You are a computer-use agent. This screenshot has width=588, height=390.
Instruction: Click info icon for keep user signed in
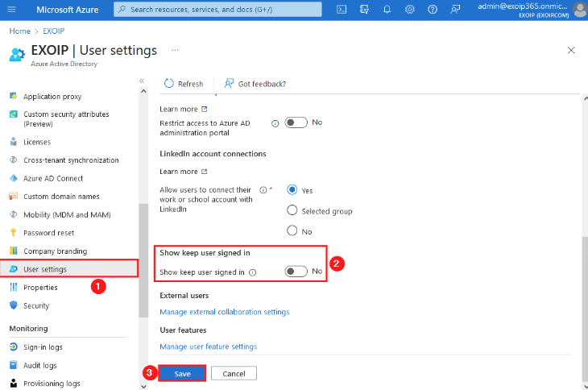[x=253, y=272]
